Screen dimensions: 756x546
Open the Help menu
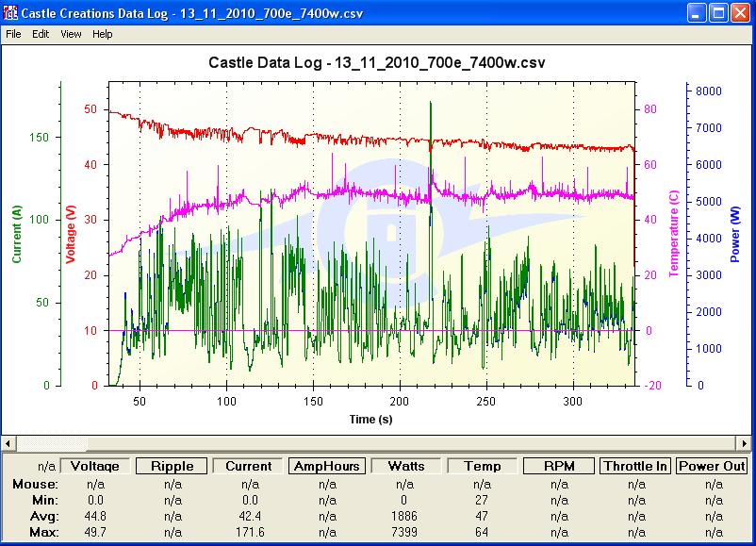pos(102,34)
